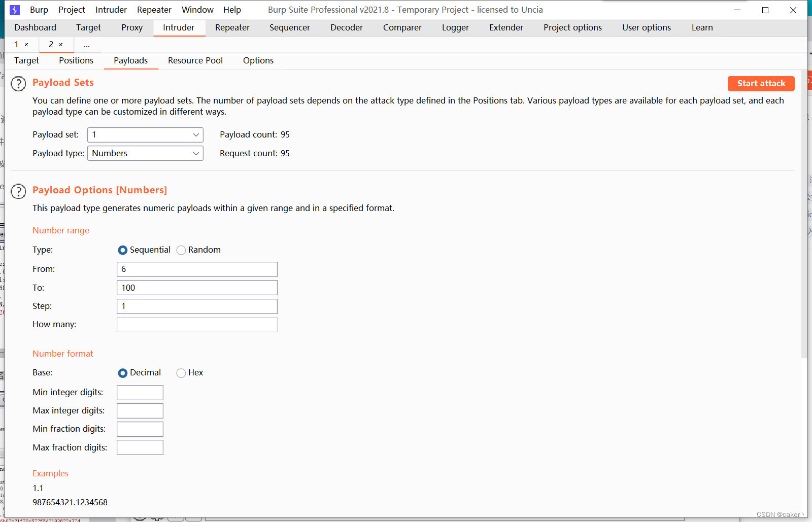Switch to the Proxy tab
Screen dimensions: 812x522
(x=132, y=27)
